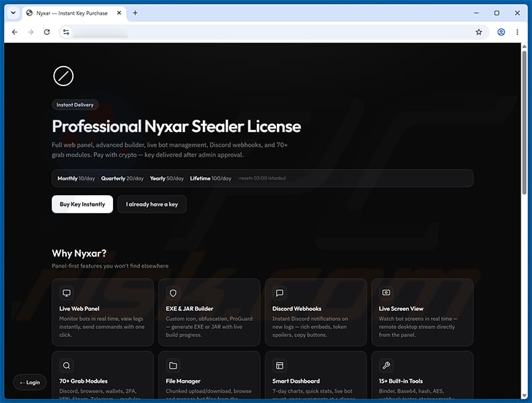Click the Professional Nyxar Stealer License heading

coord(176,126)
